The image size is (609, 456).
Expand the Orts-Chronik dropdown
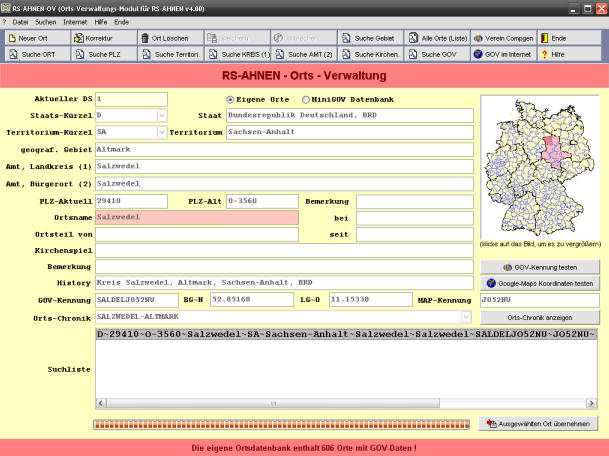pyautogui.click(x=466, y=317)
